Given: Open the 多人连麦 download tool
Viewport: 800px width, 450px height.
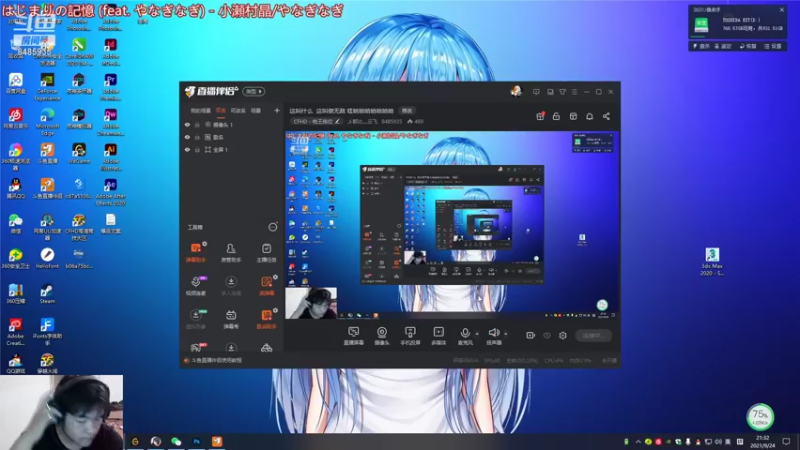Looking at the screenshot, I should (231, 286).
